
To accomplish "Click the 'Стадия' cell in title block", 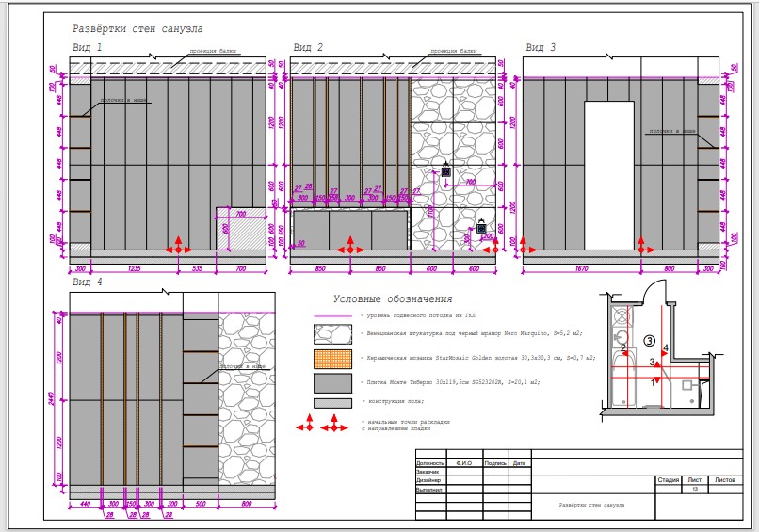I will [x=668, y=480].
